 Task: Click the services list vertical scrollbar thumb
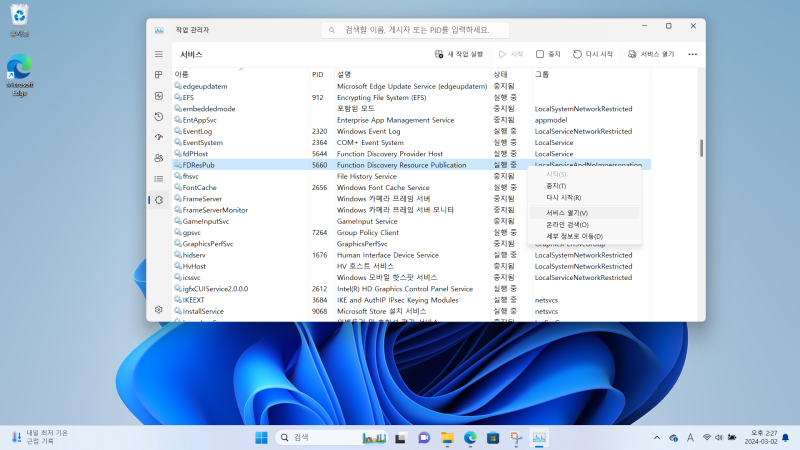coord(702,148)
